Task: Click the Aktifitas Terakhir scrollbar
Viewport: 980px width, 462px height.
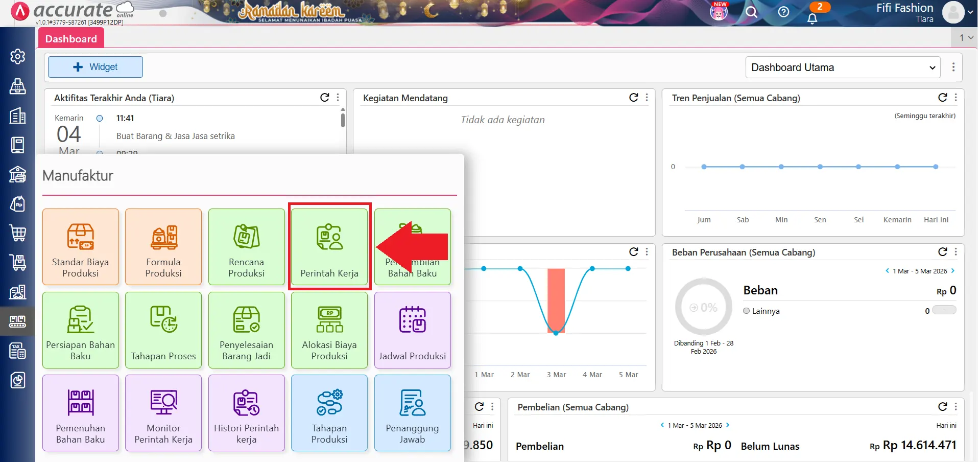Action: point(343,120)
